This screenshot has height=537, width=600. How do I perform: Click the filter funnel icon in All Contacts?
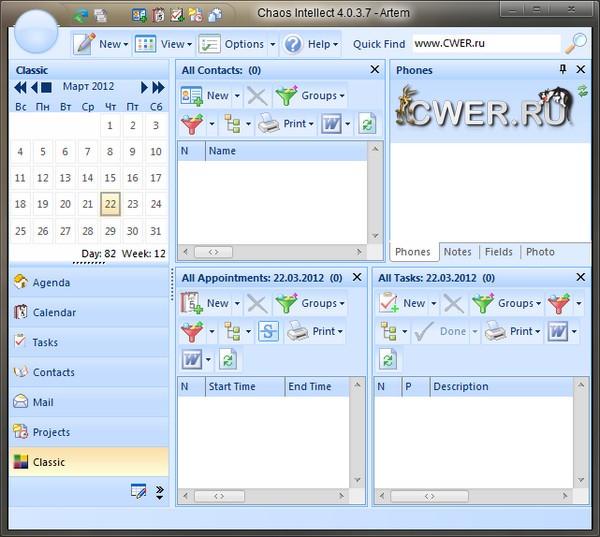coord(191,125)
